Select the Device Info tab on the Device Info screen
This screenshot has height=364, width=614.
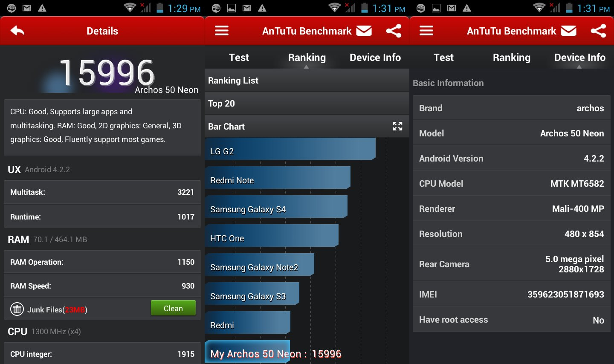click(x=580, y=58)
